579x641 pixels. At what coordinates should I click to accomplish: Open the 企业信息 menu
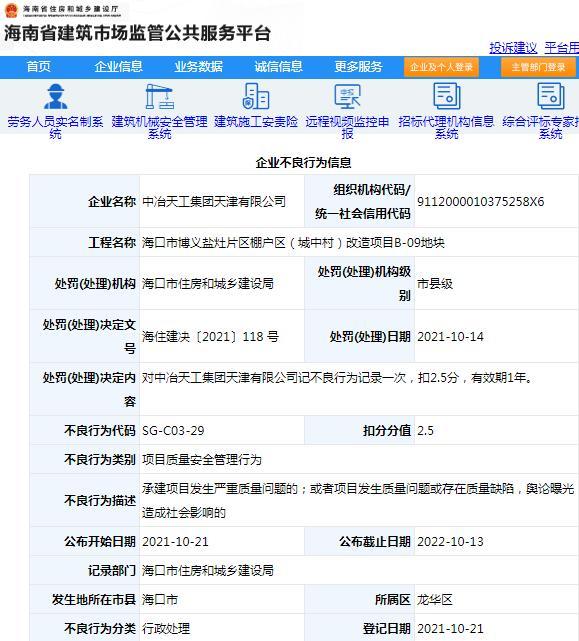pos(119,67)
